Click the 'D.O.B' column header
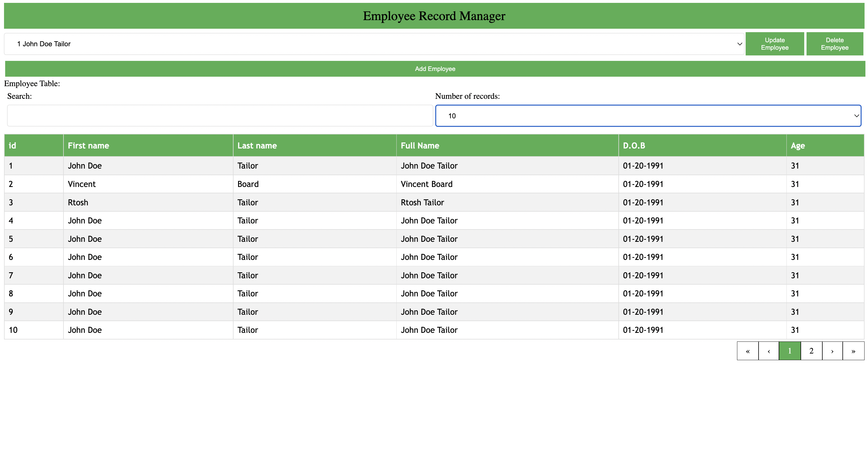Viewport: 868px width, 471px height. tap(703, 146)
